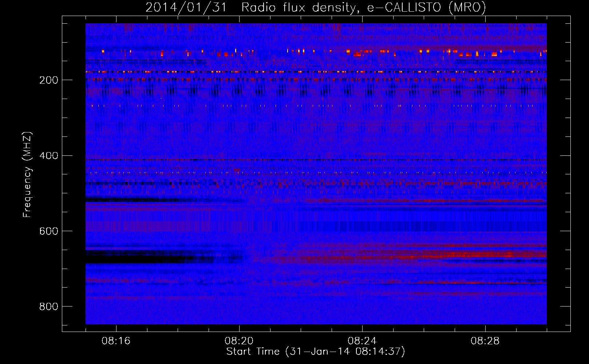Click the 08:16 time tick label
The image size is (589, 364).
tap(116, 341)
